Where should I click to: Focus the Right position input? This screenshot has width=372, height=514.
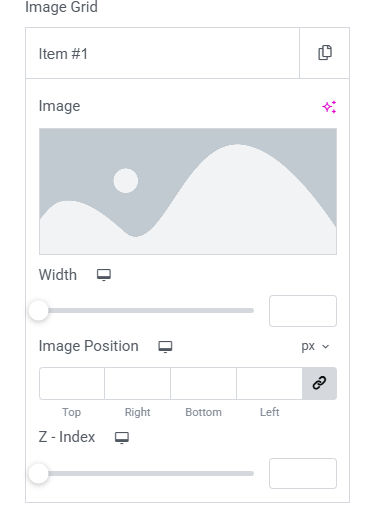click(138, 383)
